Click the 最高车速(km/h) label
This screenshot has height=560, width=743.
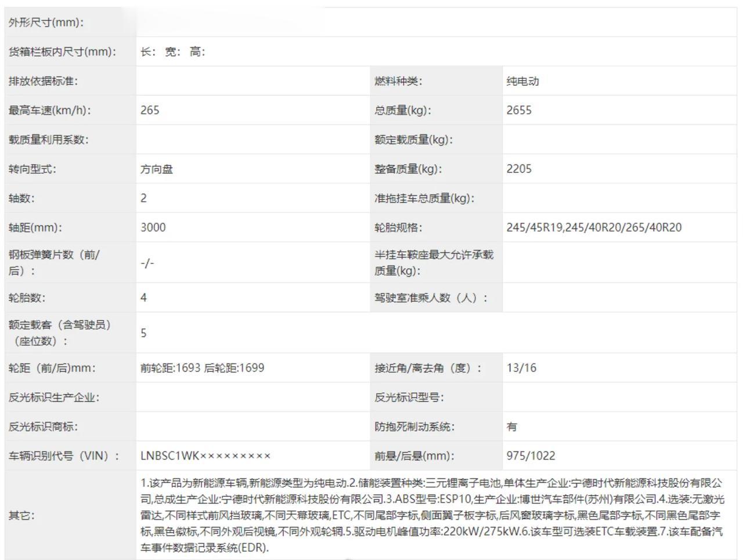click(x=49, y=110)
